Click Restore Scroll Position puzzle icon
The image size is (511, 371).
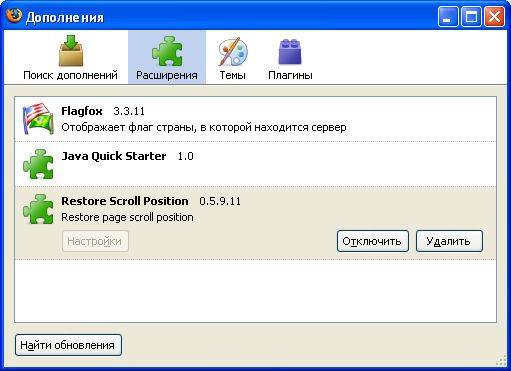coord(38,209)
